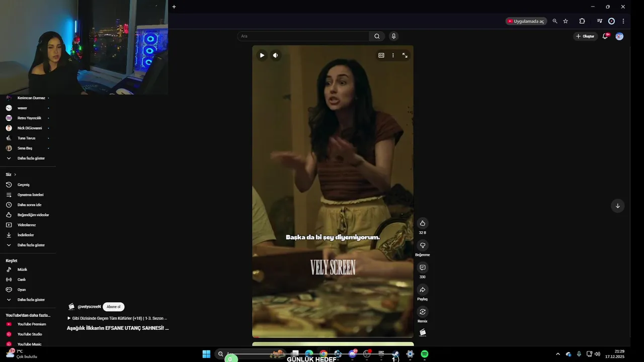
Task: Open the 330 comments panel
Action: tap(423, 267)
